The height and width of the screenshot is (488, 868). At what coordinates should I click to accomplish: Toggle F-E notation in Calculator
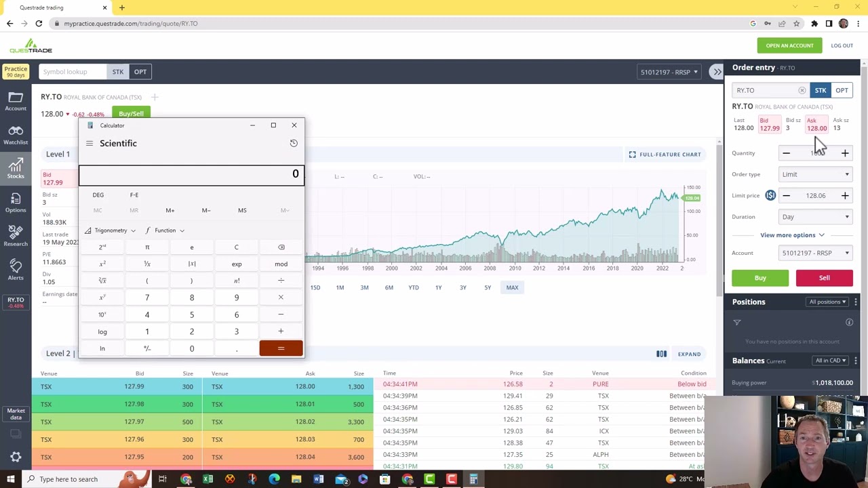pos(134,195)
